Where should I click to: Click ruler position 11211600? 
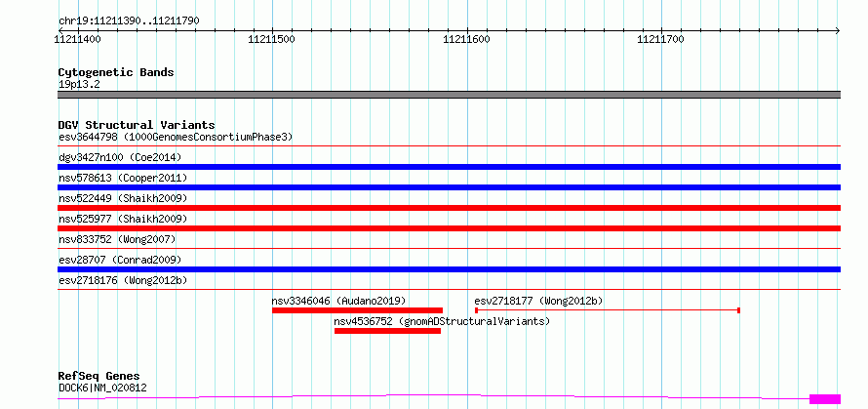[x=466, y=39]
